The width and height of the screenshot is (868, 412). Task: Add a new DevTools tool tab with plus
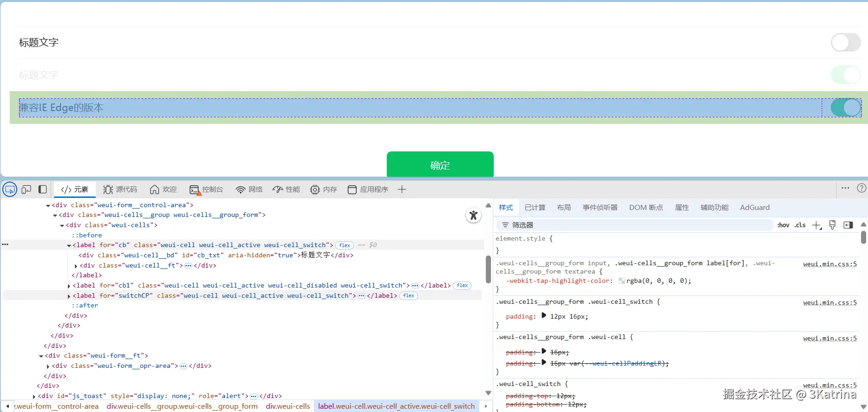tap(402, 190)
